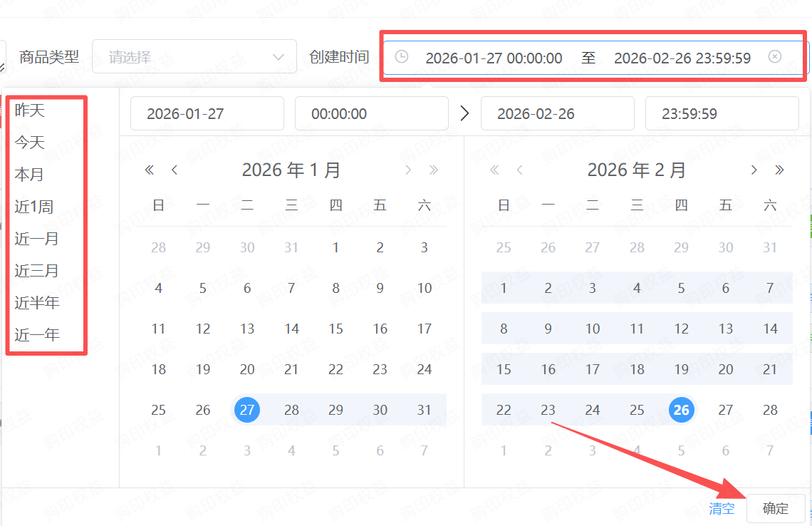This screenshot has width=812, height=526.
Task: Pick the 近三月 quick range
Action: tap(37, 271)
